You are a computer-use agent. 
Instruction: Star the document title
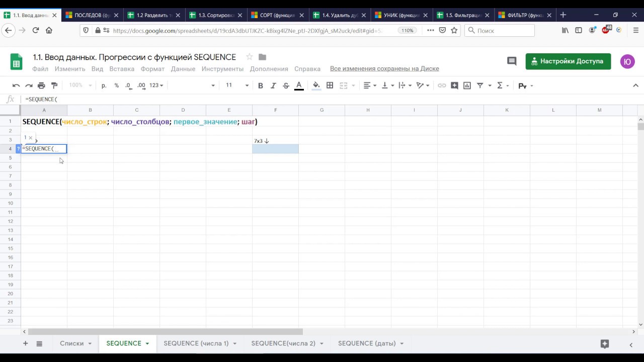pyautogui.click(x=249, y=57)
